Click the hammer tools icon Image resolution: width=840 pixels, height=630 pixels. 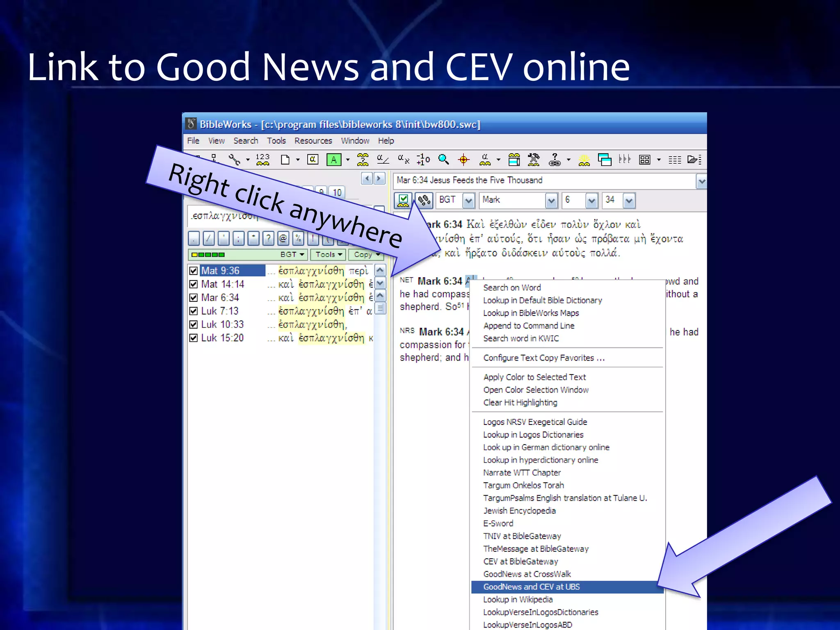click(534, 160)
